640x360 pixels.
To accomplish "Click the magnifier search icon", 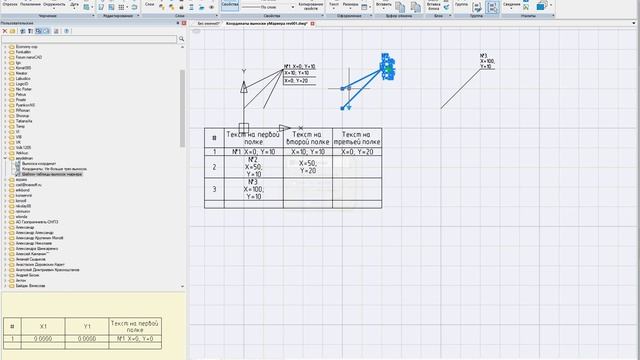I will (181, 39).
